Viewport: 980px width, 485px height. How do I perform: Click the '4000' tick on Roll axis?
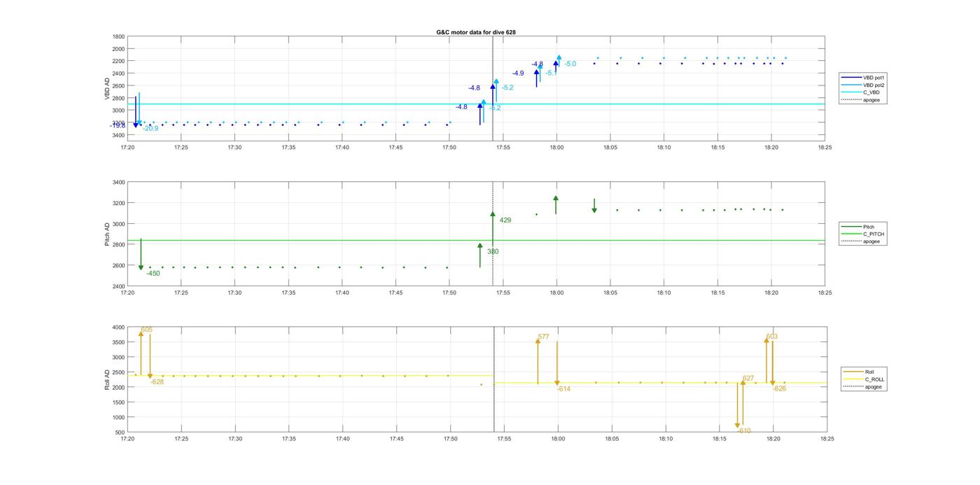click(118, 328)
